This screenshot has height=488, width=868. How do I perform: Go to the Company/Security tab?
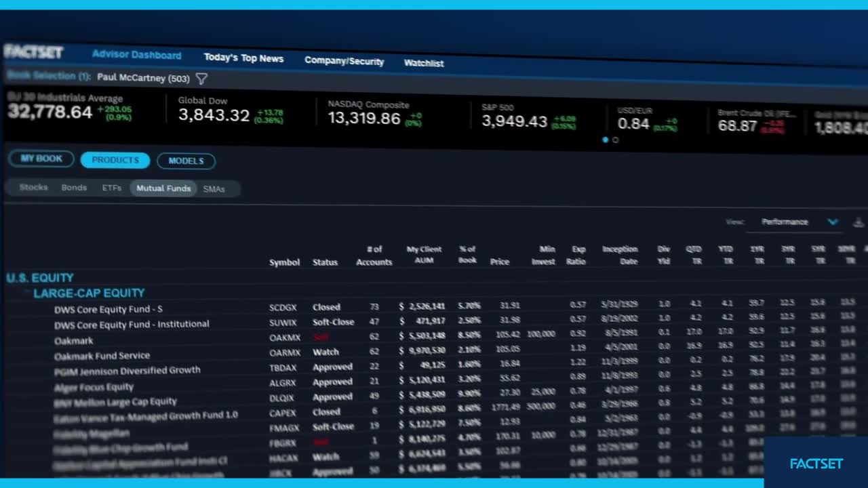tap(344, 61)
